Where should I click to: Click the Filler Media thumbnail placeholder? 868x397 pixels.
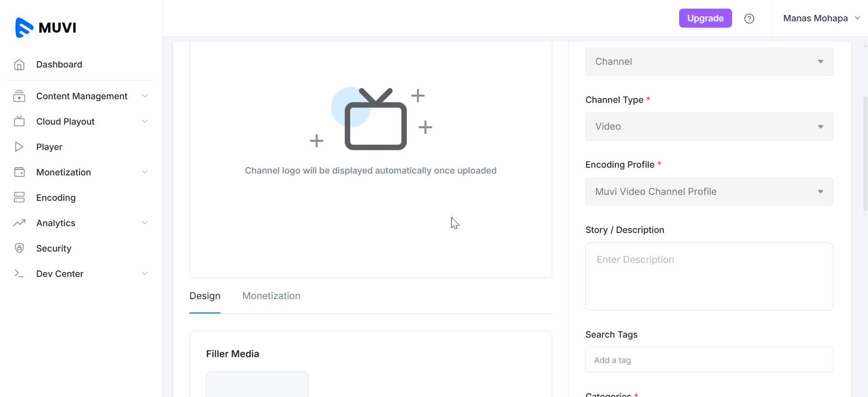pos(257,384)
